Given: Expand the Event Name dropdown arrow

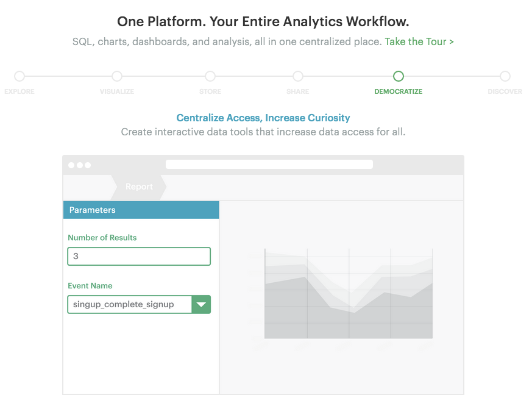Looking at the screenshot, I should (201, 304).
